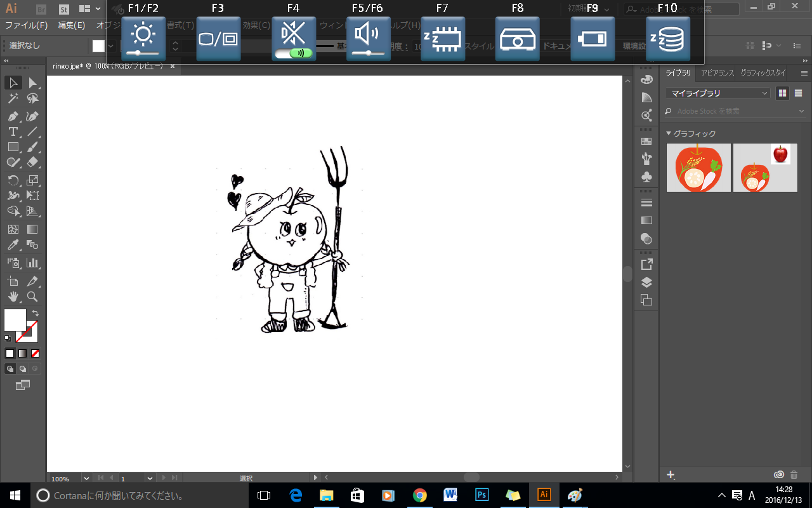This screenshot has width=812, height=508.
Task: Open the 編集(E) menu
Action: (x=72, y=25)
